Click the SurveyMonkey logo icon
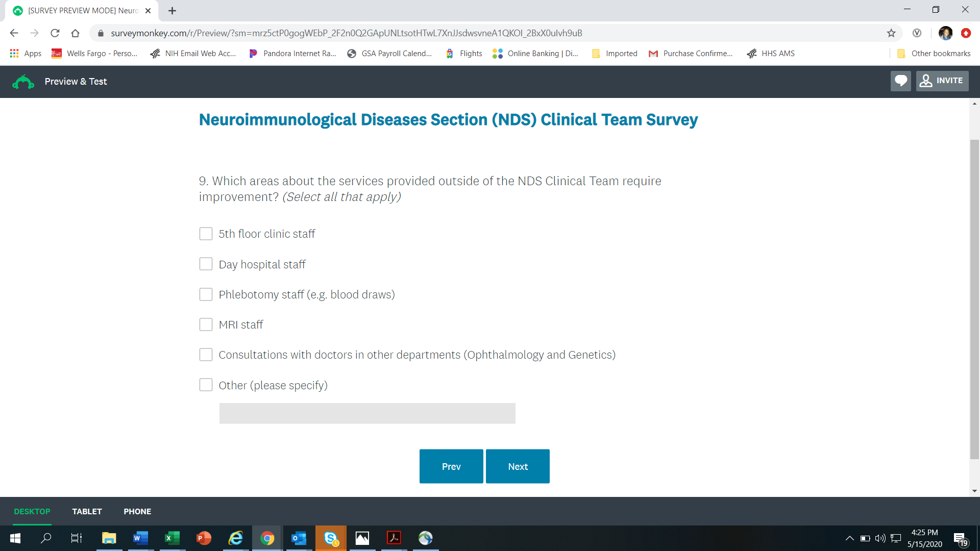Screen dimensions: 980x551 [23, 82]
